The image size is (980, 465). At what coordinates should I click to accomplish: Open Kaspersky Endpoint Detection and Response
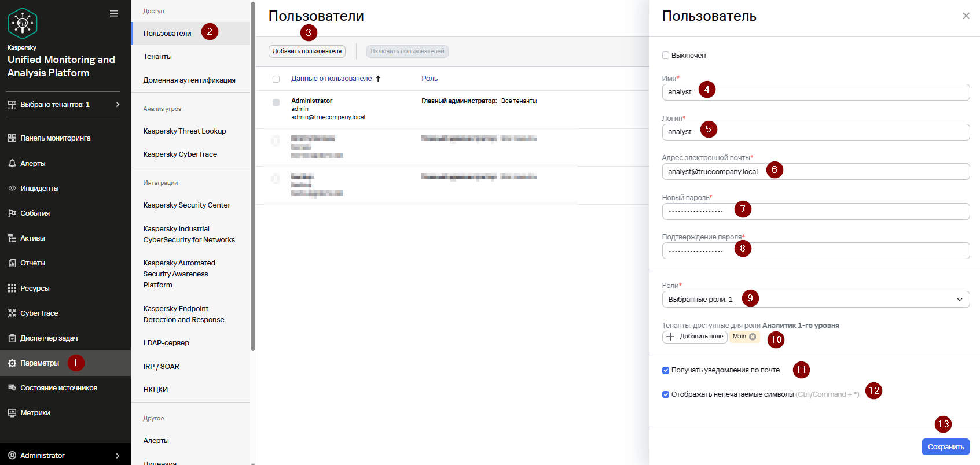pos(183,314)
